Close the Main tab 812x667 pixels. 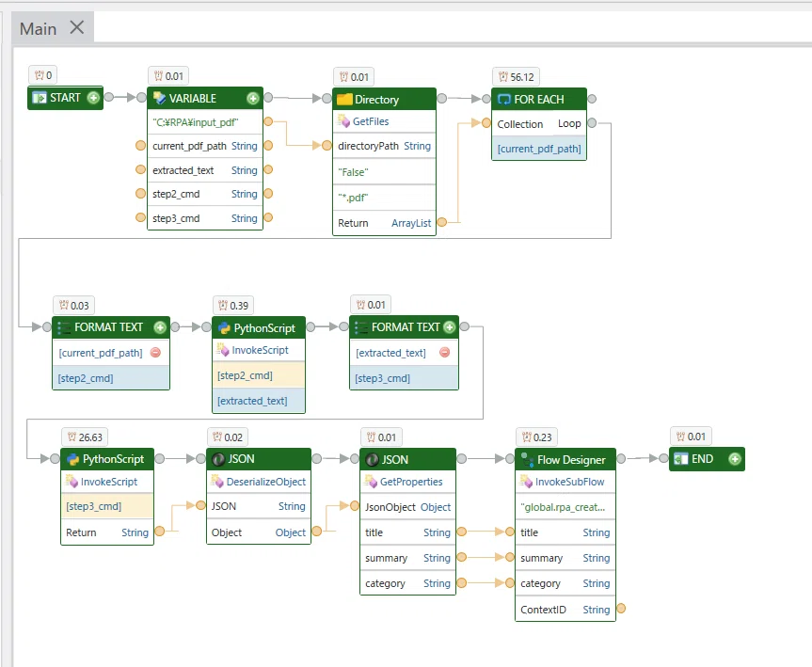tap(76, 27)
